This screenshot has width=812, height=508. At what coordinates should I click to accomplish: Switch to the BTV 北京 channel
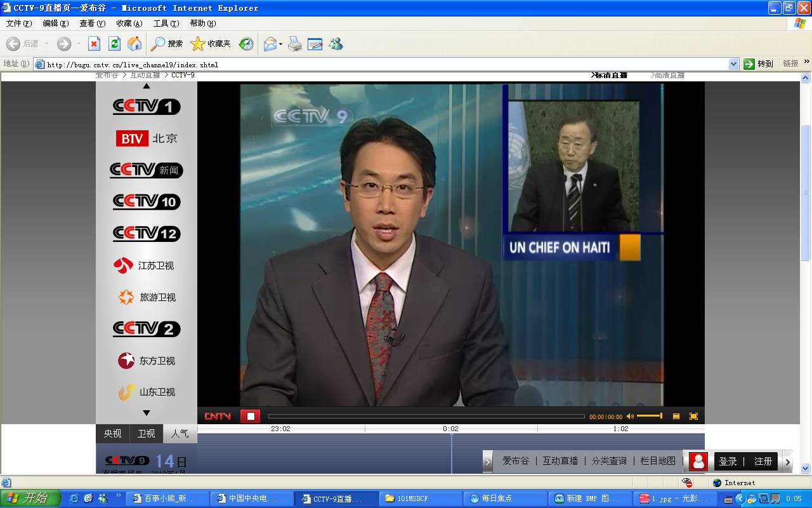147,138
